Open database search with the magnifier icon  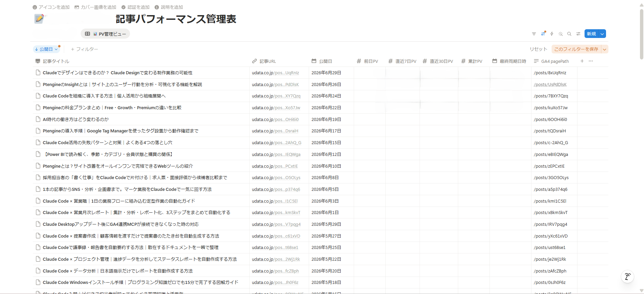(x=569, y=34)
